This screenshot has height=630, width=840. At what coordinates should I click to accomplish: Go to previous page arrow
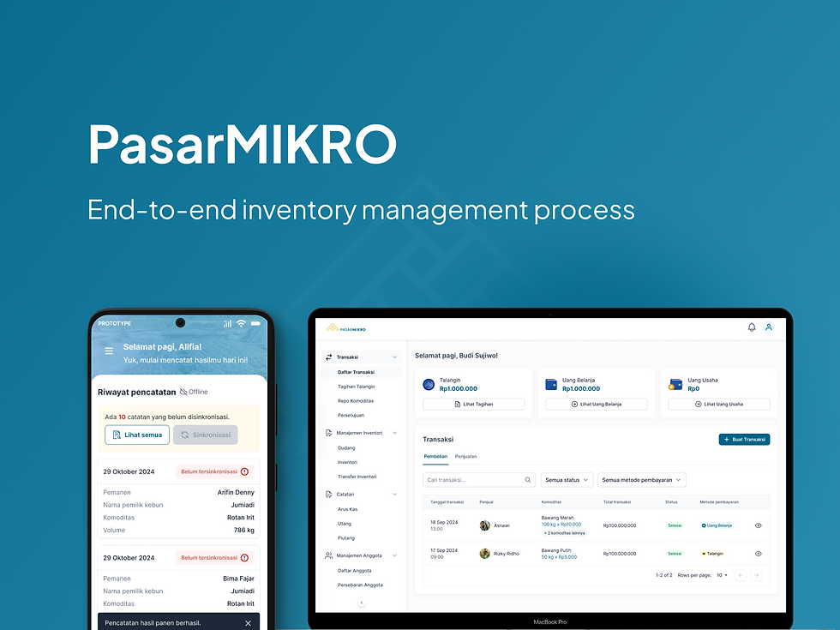741,575
